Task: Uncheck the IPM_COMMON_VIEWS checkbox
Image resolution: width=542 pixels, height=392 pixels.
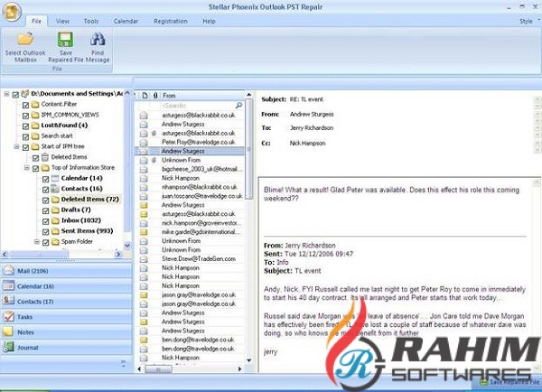Action: (25, 116)
